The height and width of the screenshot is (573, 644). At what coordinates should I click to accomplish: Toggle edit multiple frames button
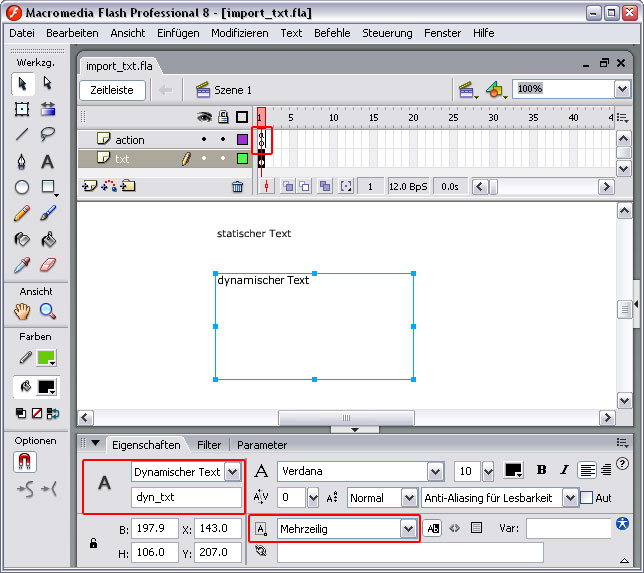coord(325,187)
